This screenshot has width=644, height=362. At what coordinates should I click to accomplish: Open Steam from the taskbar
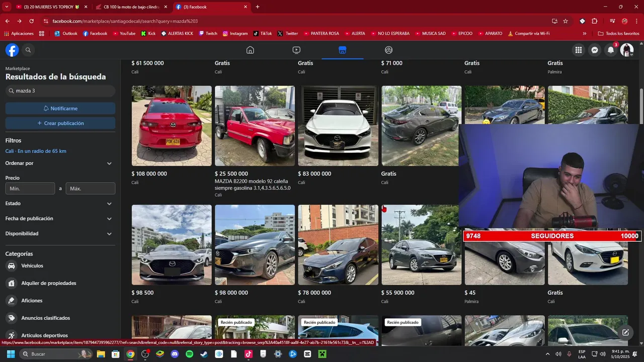(204, 354)
